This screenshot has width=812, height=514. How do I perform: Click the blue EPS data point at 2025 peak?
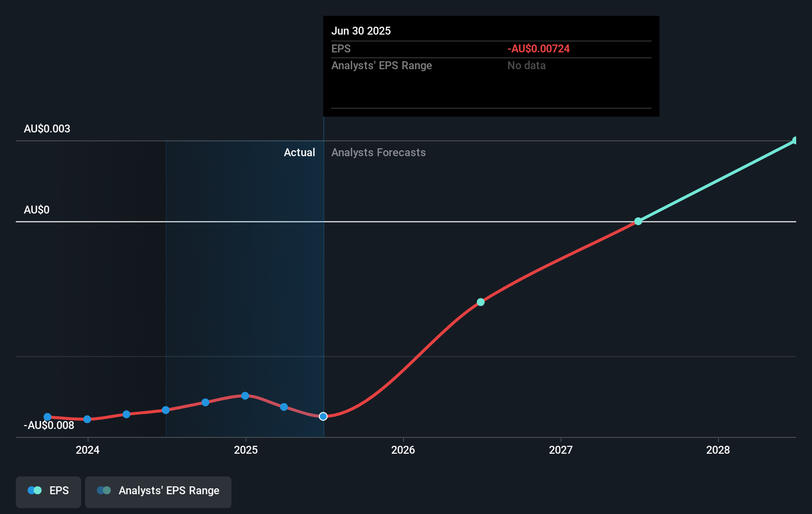(x=245, y=396)
